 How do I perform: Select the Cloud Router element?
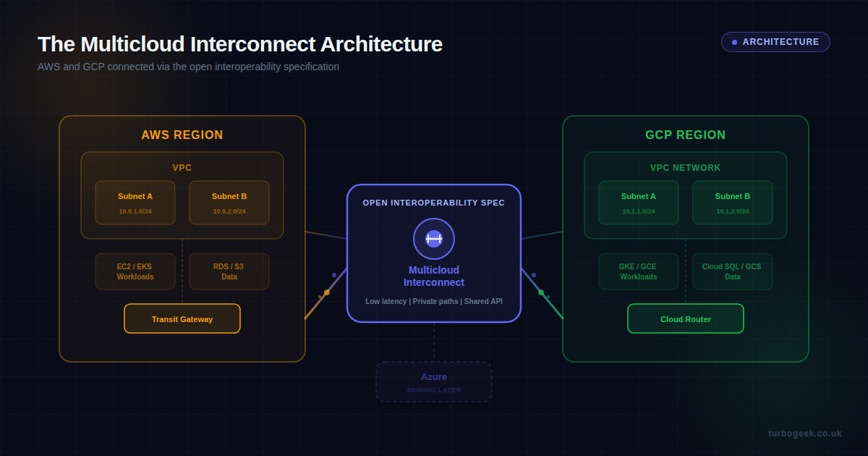(685, 318)
